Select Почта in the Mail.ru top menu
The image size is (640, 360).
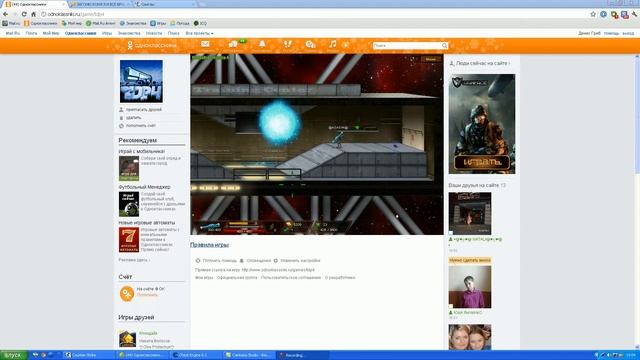point(31,33)
